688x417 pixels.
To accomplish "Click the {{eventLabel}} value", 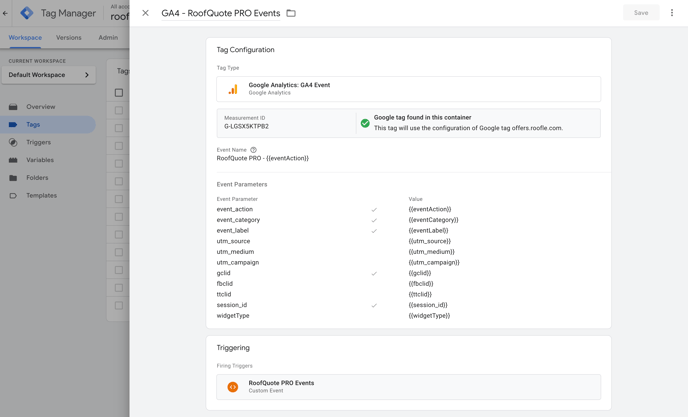I will click(428, 230).
